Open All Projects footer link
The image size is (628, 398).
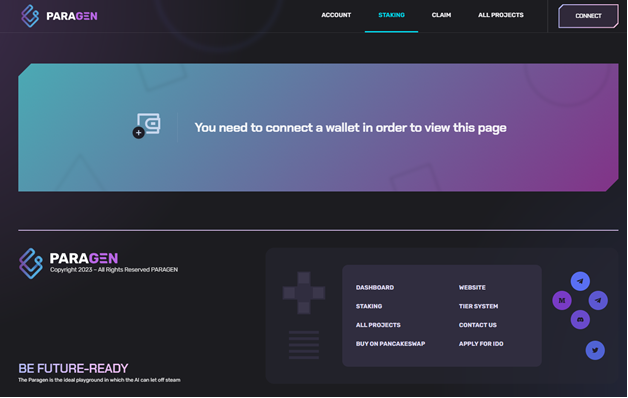pyautogui.click(x=378, y=325)
